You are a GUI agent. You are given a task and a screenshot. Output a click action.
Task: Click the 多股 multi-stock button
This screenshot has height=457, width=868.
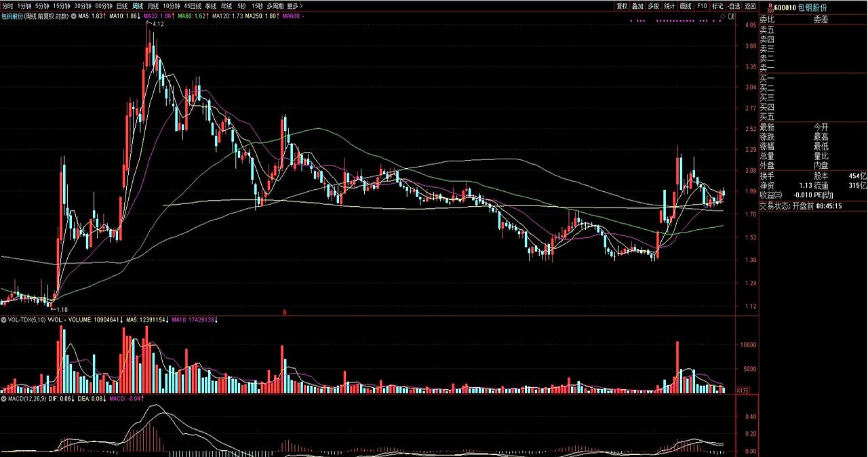point(654,5)
